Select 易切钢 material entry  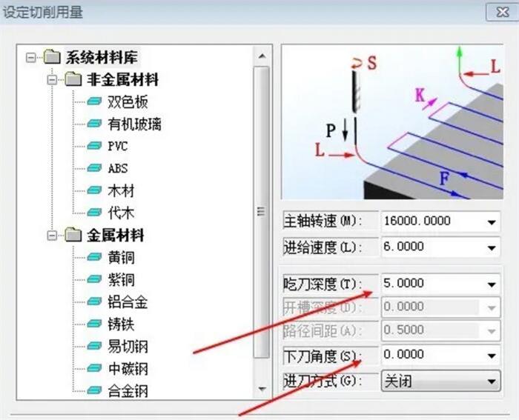tap(128, 346)
